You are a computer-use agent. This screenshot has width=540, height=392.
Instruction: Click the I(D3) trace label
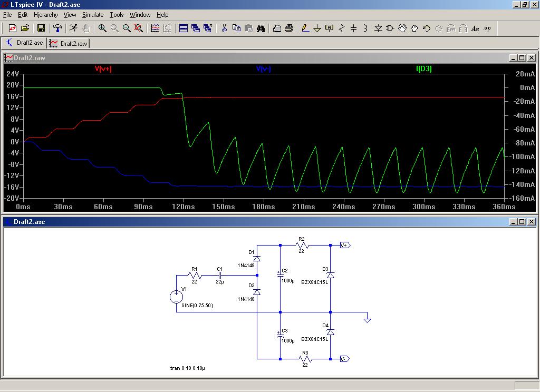click(423, 69)
